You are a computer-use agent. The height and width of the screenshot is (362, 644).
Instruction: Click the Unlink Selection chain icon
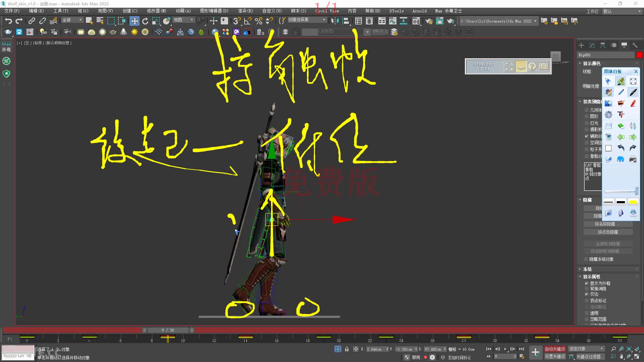point(42,21)
